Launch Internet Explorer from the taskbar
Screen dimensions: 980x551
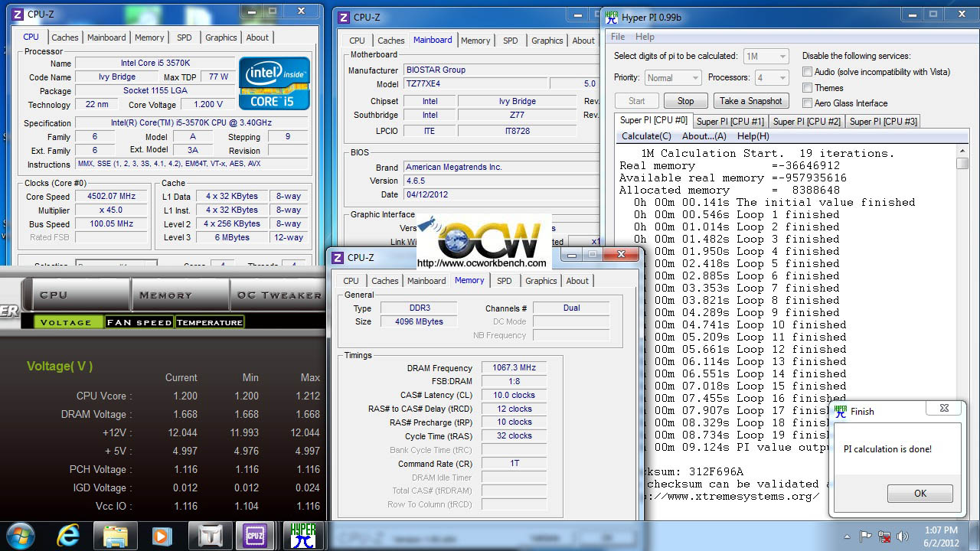(x=69, y=535)
